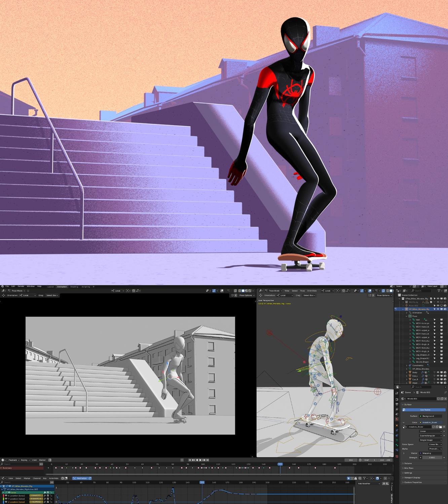The image size is (448, 504).
Task: Switch to the Layout workspace tab
Action: point(50,287)
